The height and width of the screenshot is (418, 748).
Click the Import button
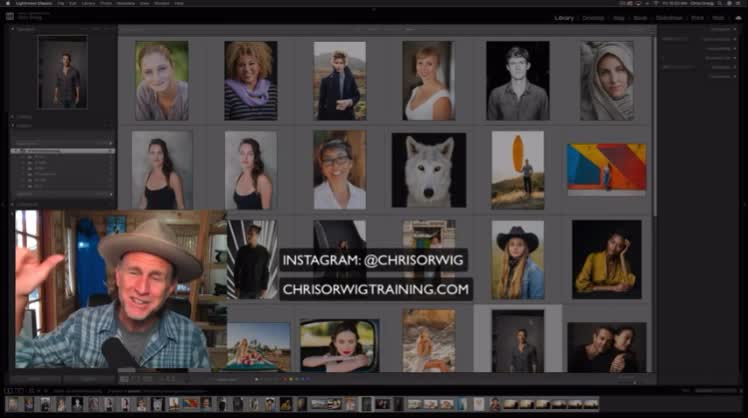point(35,379)
